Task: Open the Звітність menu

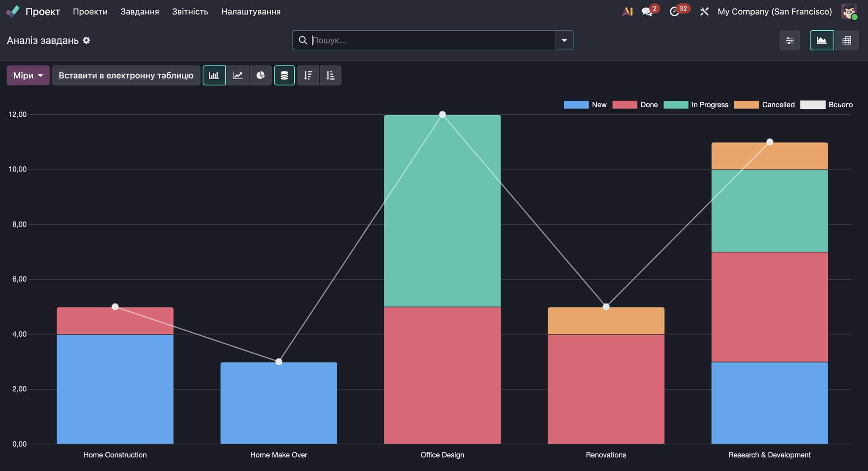Action: (x=190, y=12)
